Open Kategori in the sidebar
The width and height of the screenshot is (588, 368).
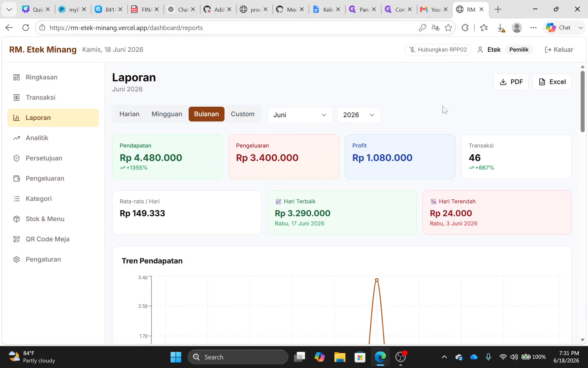click(53, 199)
